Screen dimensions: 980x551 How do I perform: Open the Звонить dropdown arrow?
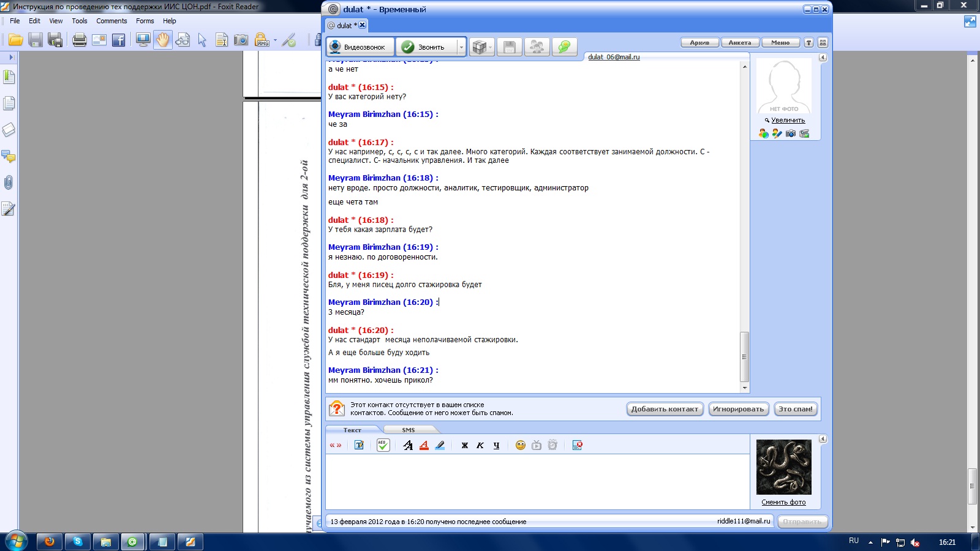(x=461, y=47)
